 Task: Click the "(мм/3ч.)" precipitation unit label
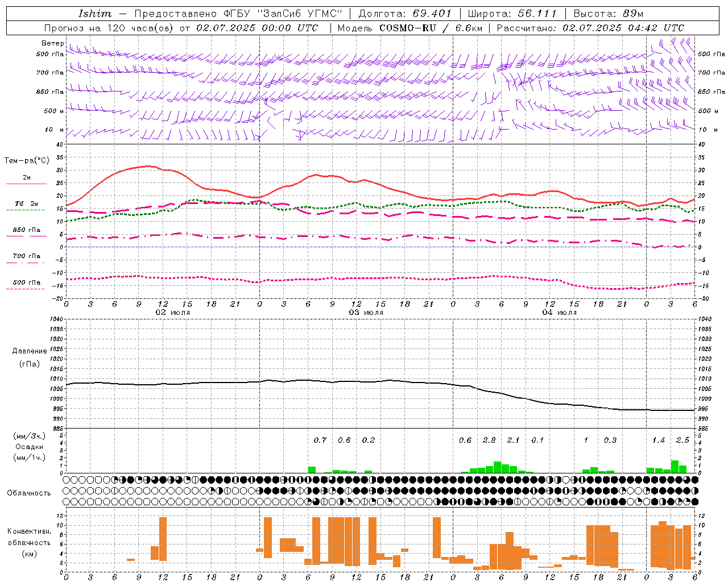[x=30, y=436]
